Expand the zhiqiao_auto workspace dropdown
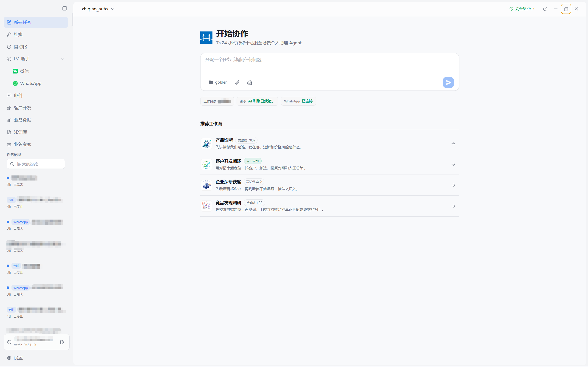This screenshot has height=367, width=588. (x=98, y=9)
